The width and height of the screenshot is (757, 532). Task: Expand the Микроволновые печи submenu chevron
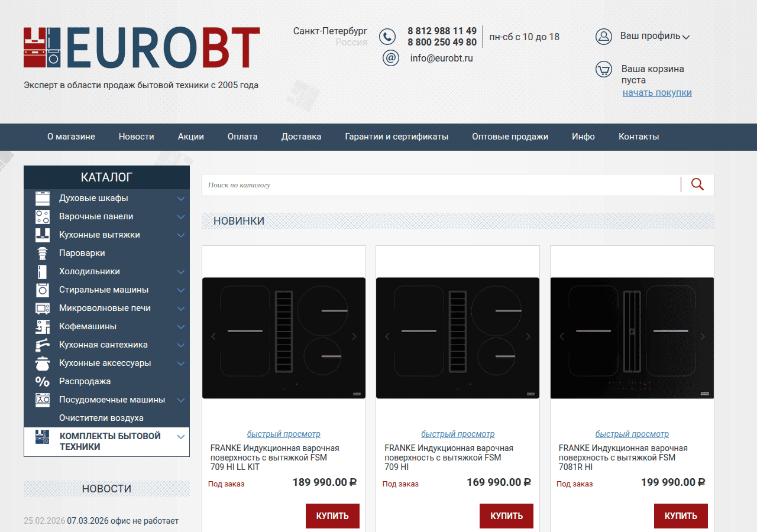click(181, 309)
